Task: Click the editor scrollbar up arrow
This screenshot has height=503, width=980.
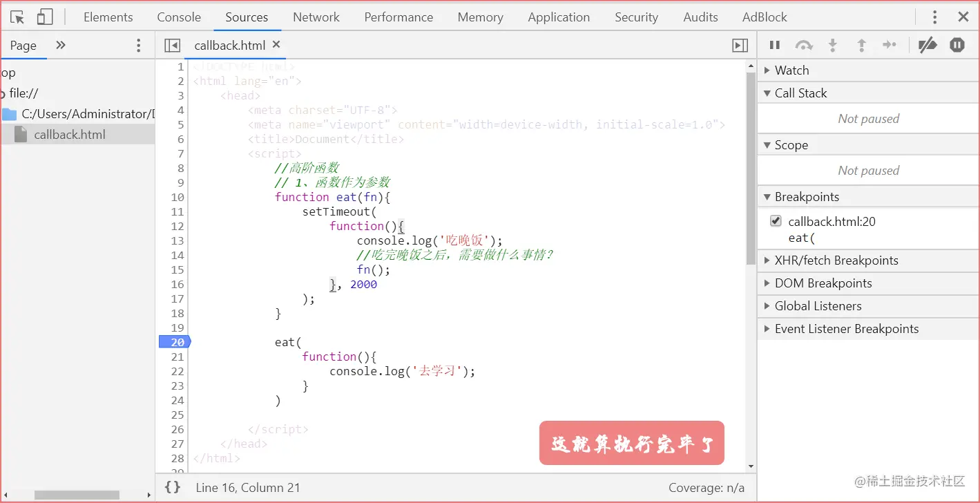Action: click(751, 66)
